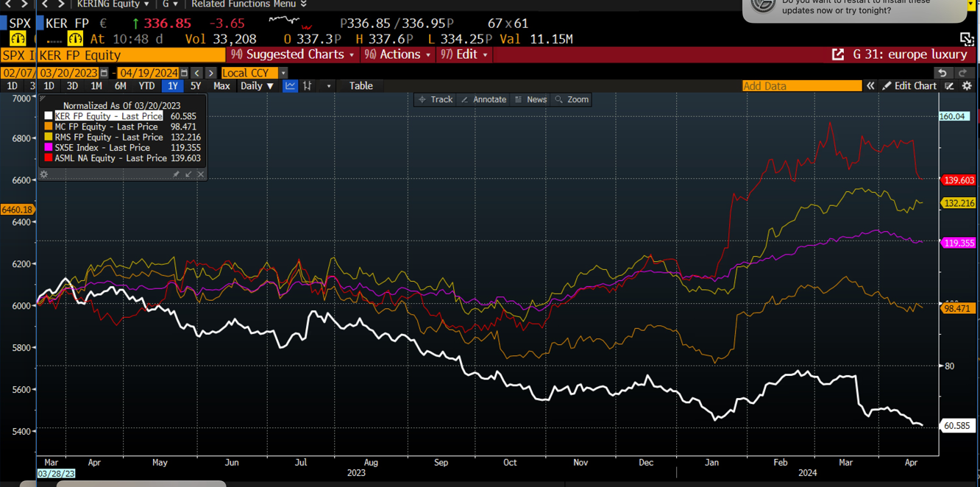The image size is (980, 487).
Task: Click the gauge icon beside At 10:48
Action: click(75, 39)
